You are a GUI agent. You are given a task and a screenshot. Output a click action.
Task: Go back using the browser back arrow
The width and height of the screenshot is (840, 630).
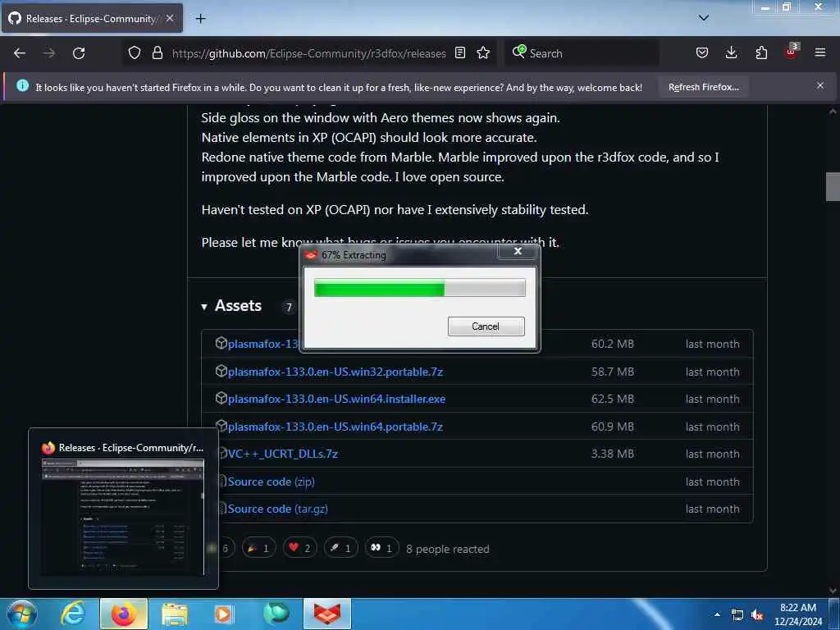(x=20, y=53)
